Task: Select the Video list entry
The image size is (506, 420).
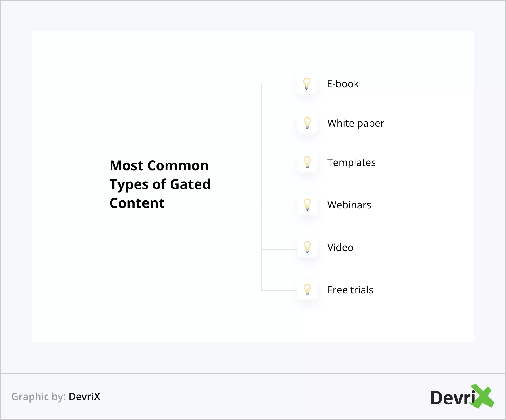Action: (340, 247)
